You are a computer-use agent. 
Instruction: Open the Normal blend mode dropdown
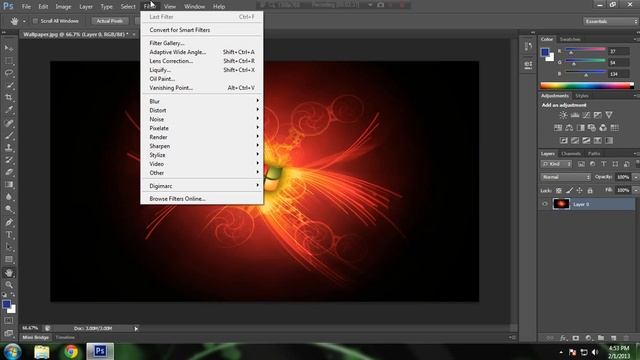point(566,177)
